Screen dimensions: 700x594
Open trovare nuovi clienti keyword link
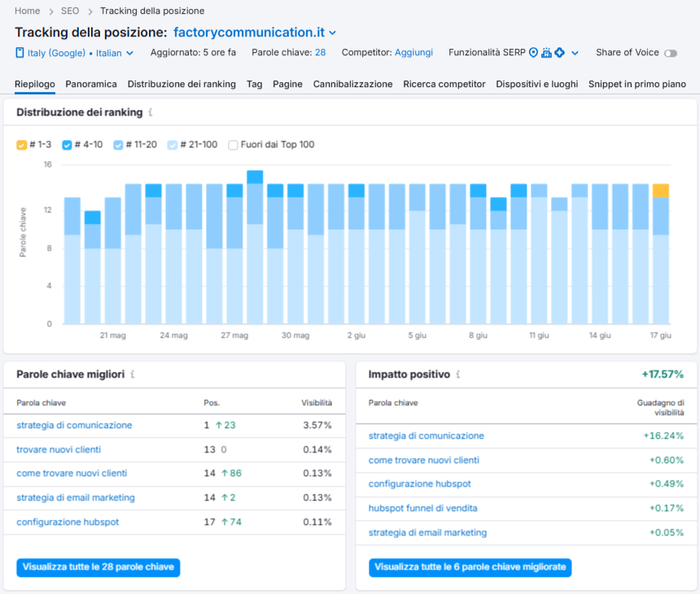59,449
